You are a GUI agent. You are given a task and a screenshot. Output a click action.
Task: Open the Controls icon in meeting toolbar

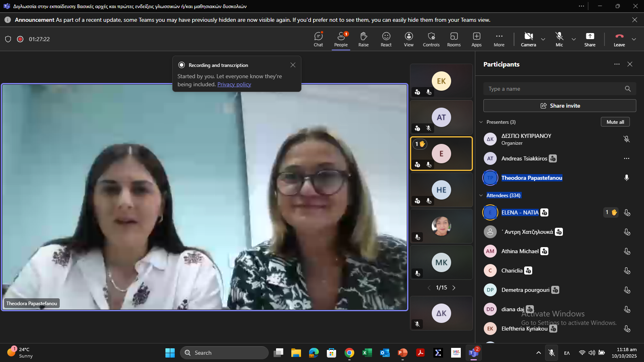tap(431, 39)
